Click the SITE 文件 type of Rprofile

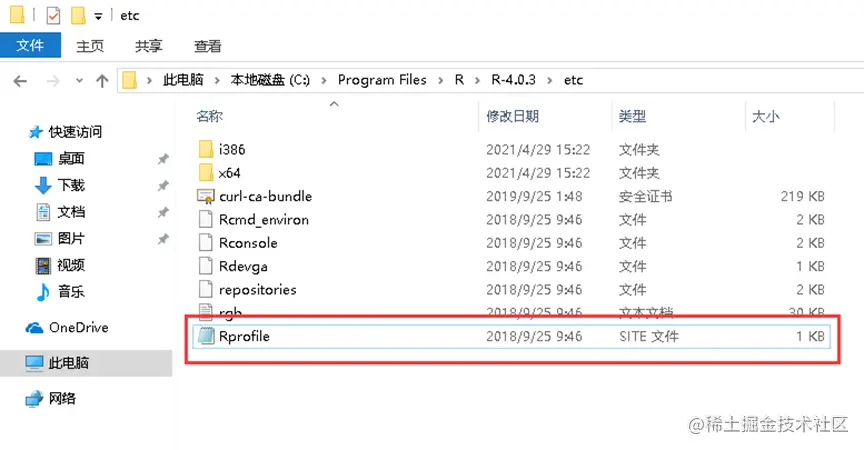(649, 337)
